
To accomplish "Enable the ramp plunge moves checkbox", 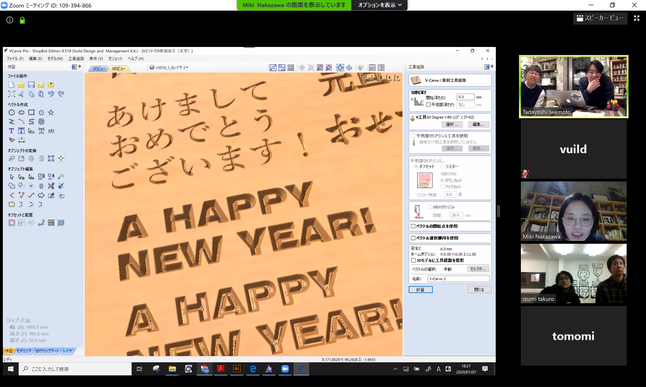I will tap(430, 207).
